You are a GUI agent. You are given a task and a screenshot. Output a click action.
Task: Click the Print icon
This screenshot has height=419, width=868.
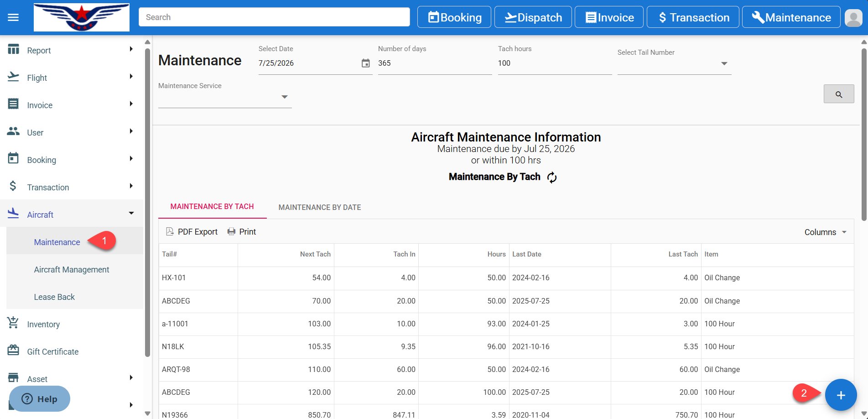pyautogui.click(x=231, y=232)
